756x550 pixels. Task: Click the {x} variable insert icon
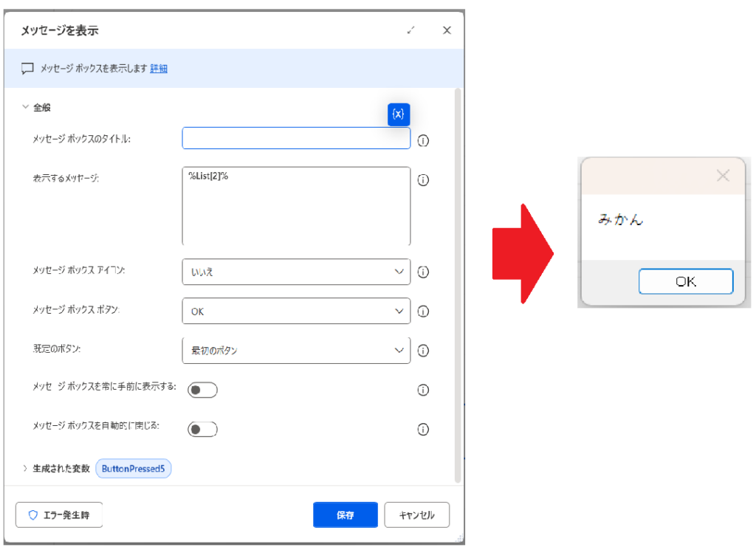point(398,114)
